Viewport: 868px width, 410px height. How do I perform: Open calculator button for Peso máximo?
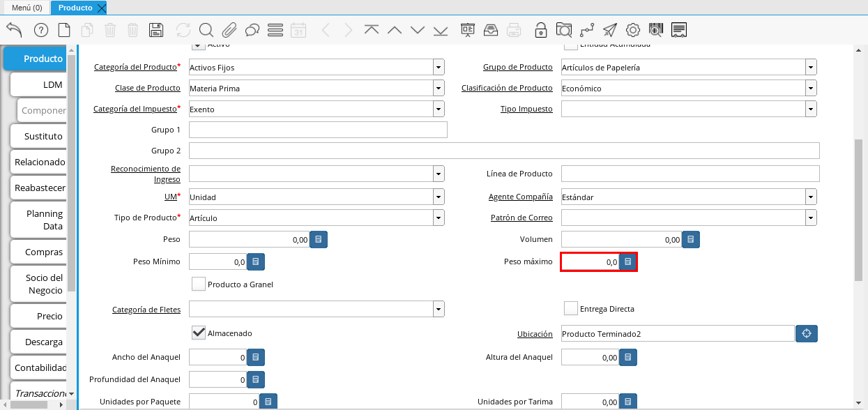(628, 262)
